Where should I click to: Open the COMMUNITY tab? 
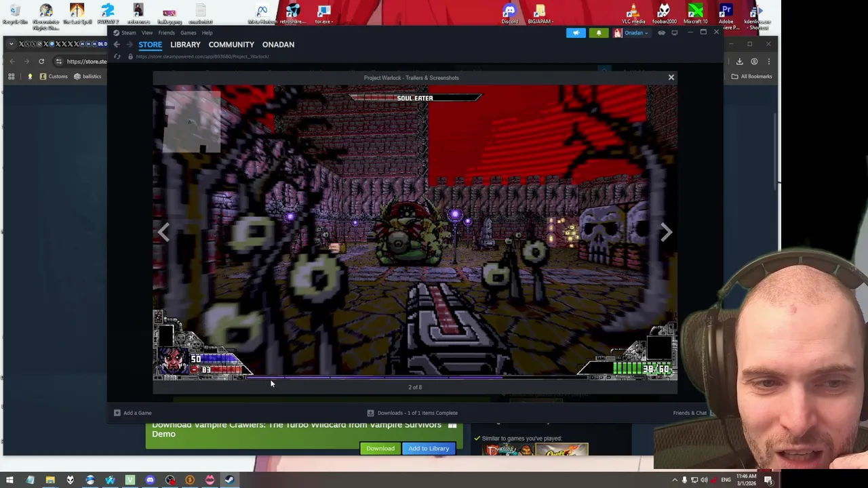point(231,45)
